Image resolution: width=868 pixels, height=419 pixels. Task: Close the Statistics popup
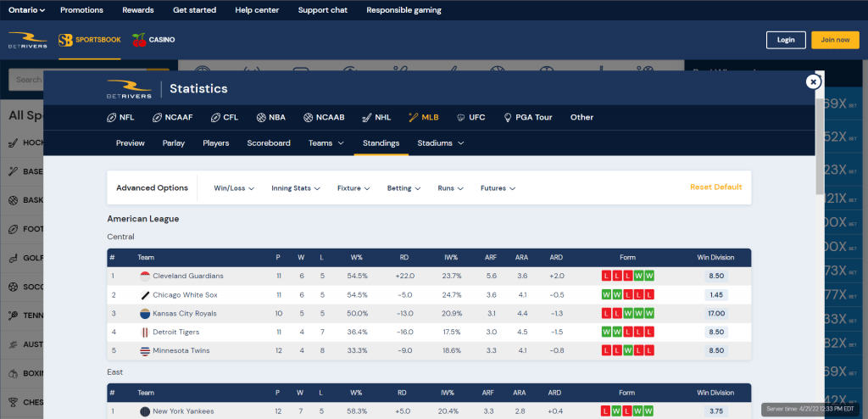click(x=813, y=82)
